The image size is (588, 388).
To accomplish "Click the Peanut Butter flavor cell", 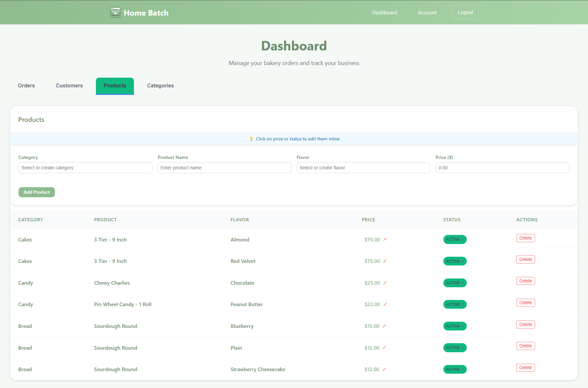I will coord(247,304).
